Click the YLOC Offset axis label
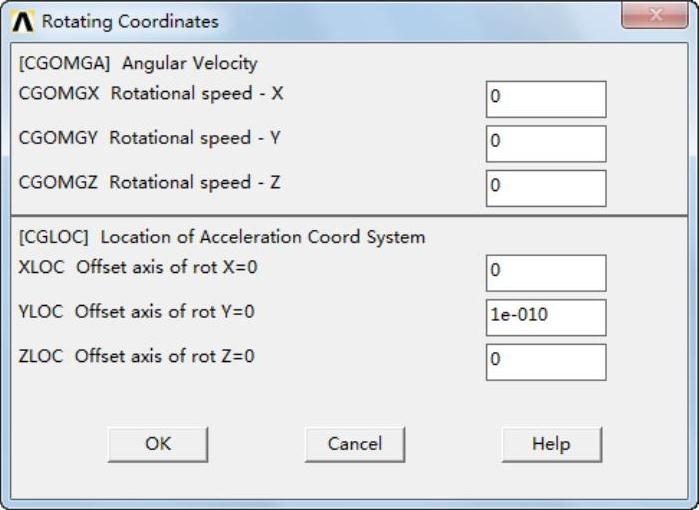699x510 pixels. 137,311
